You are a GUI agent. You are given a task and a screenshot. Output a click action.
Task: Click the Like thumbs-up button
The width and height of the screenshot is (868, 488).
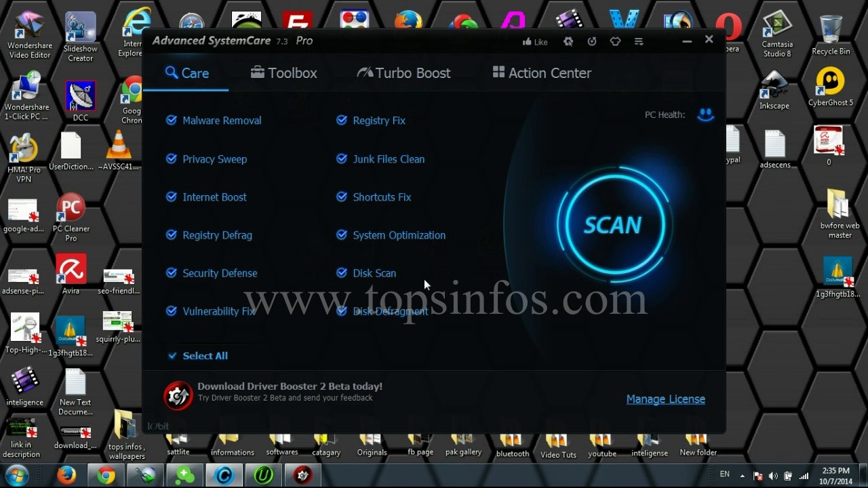pyautogui.click(x=535, y=41)
